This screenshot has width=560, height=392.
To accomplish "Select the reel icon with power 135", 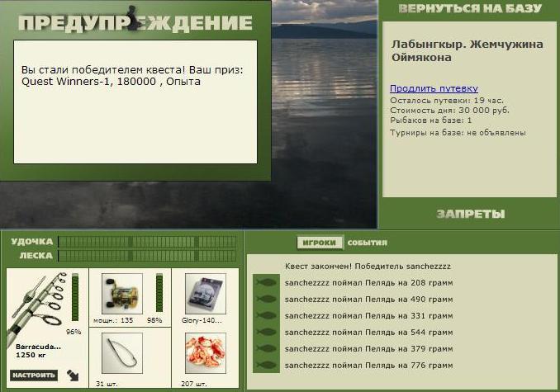I will [x=122, y=294].
